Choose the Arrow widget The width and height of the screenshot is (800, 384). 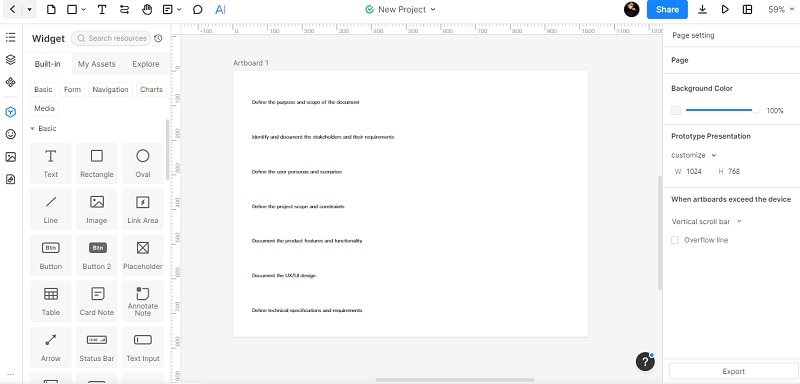pos(51,347)
